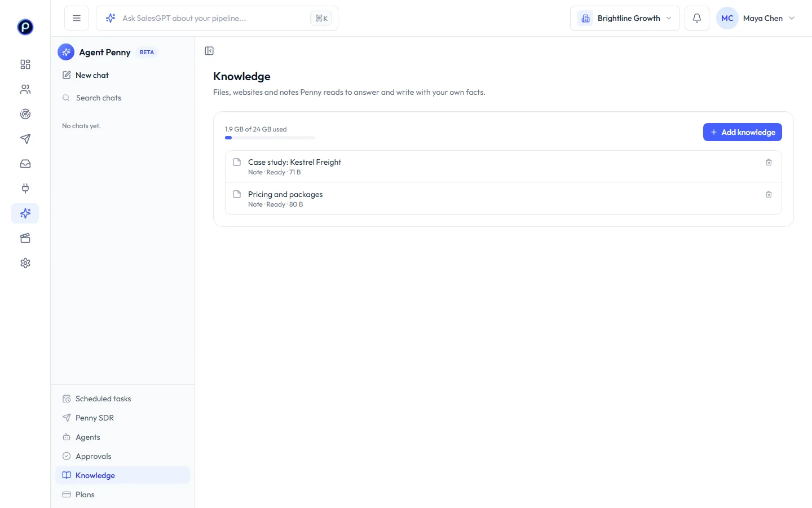This screenshot has width=812, height=508.
Task: Go to Penny SDR
Action: point(123,418)
